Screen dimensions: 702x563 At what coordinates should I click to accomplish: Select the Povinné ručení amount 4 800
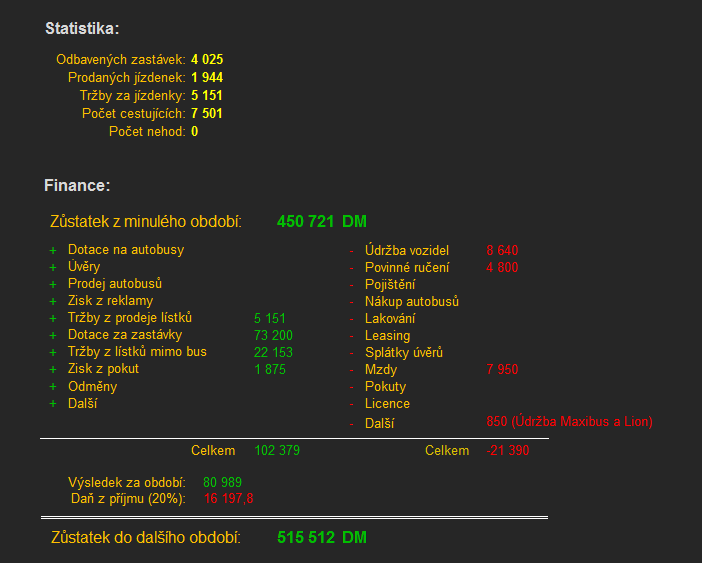point(502,268)
